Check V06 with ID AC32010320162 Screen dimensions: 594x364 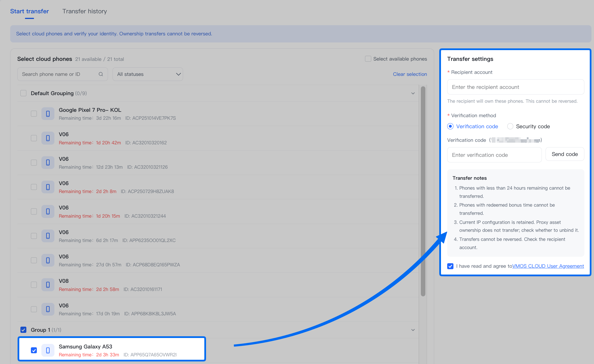[x=34, y=138]
